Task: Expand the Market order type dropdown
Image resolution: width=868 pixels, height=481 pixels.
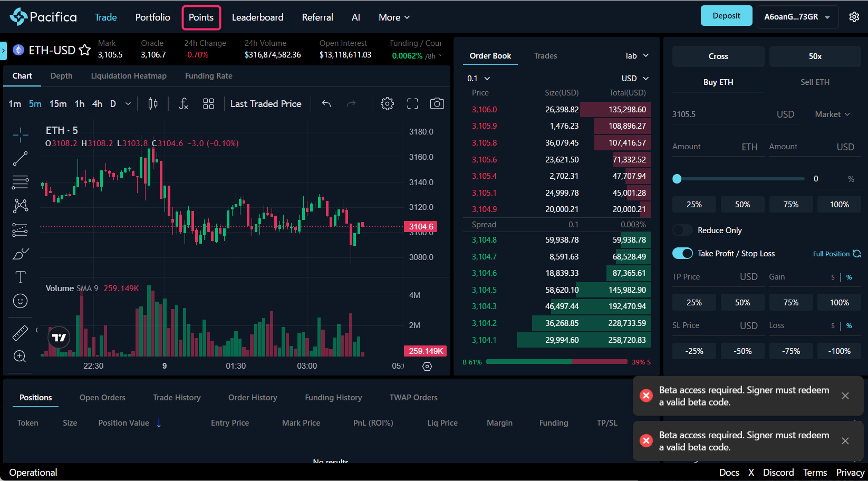Action: coord(832,114)
